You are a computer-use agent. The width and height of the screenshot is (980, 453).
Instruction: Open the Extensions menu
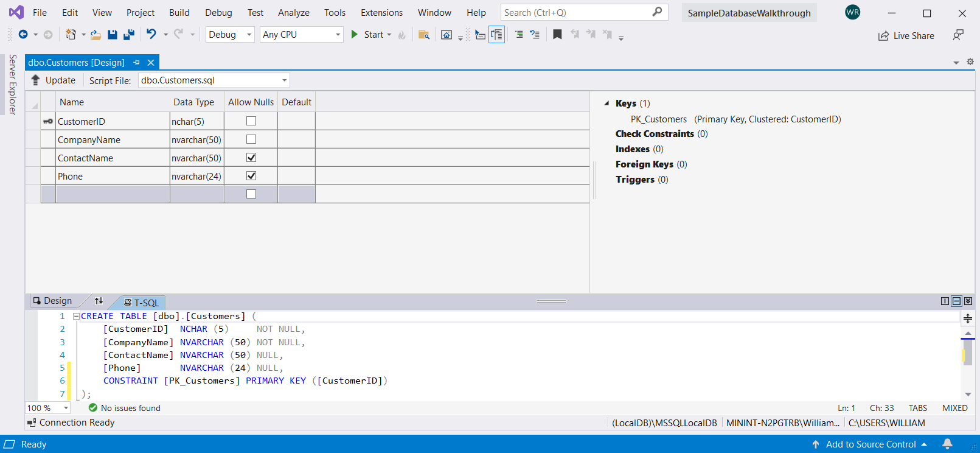click(x=381, y=13)
